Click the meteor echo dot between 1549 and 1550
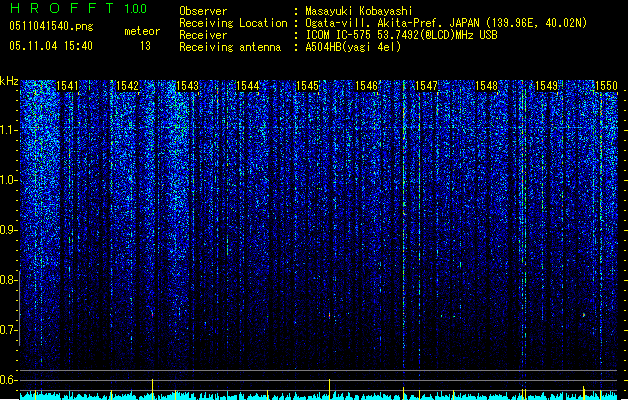The width and height of the screenshot is (629, 400). (x=584, y=315)
